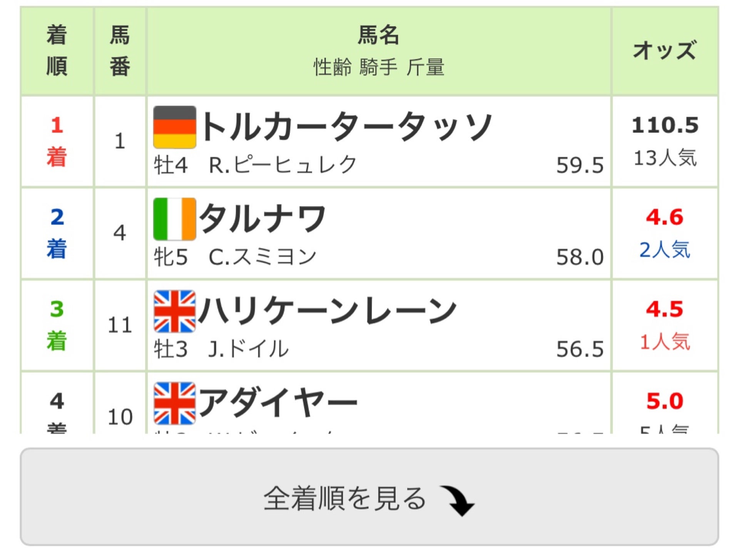
Task: Click the UK flag beside ハリケーンレーン
Action: tap(175, 311)
